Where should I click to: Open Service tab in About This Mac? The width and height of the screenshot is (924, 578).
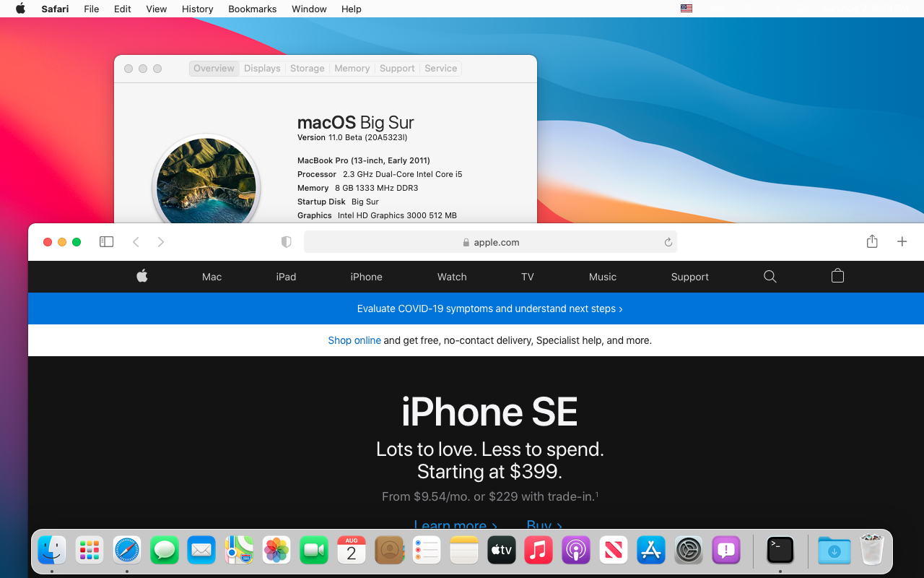coord(441,69)
